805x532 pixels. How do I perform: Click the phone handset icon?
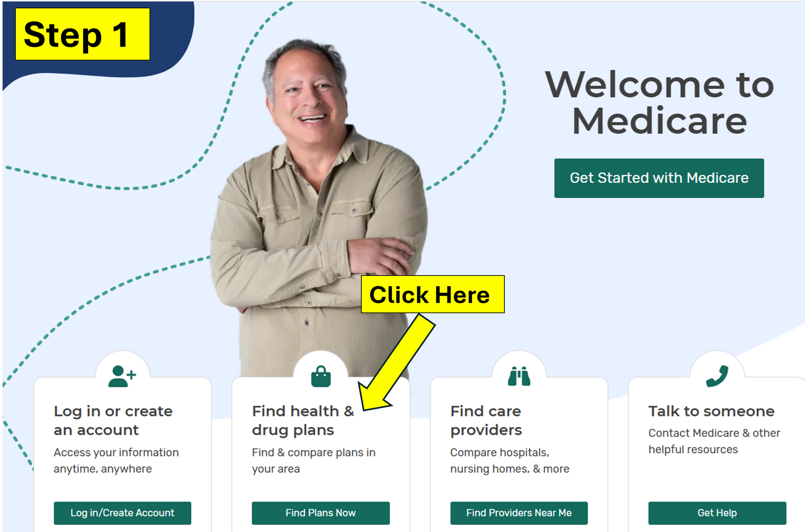[717, 376]
